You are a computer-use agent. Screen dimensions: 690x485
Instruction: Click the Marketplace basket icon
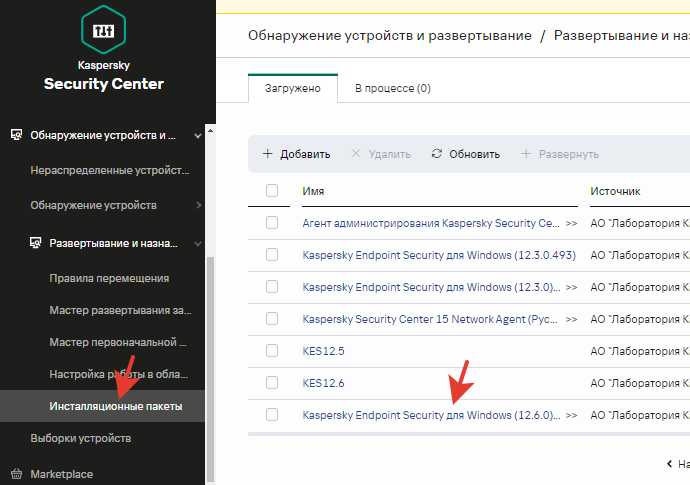(16, 474)
